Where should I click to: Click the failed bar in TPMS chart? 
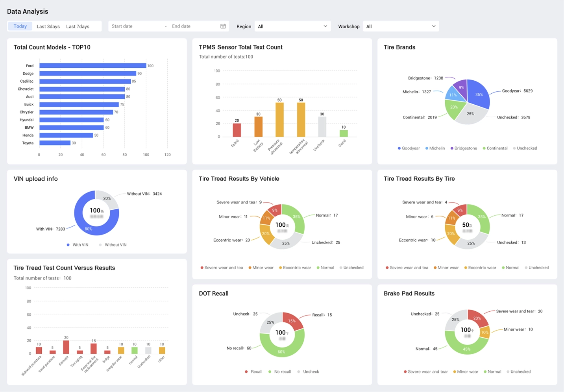(x=237, y=130)
